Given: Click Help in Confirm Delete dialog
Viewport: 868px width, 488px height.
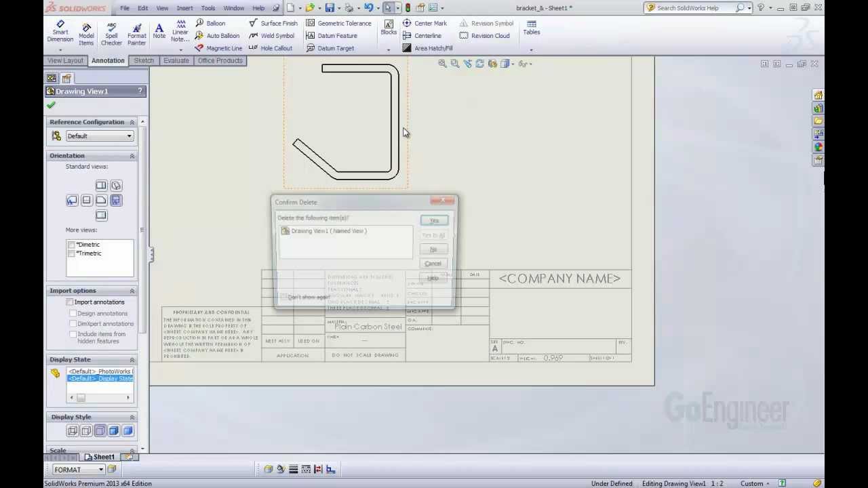Looking at the screenshot, I should point(433,278).
